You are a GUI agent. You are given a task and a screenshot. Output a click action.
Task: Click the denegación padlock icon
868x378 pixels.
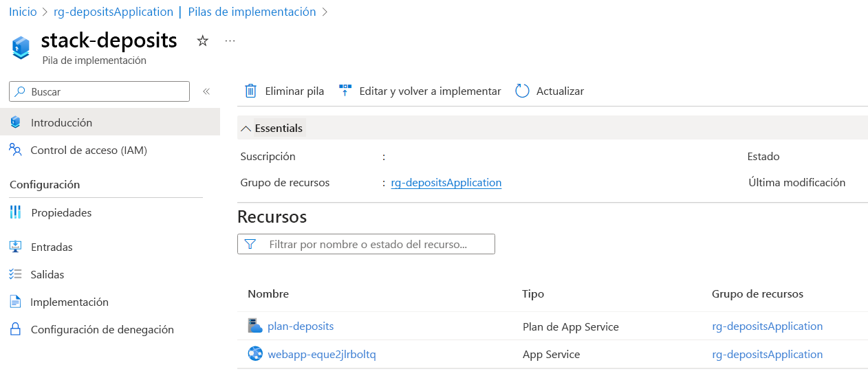point(16,329)
